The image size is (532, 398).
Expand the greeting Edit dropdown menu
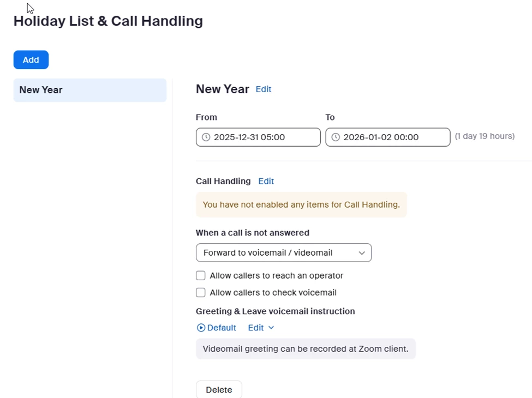[256, 328]
